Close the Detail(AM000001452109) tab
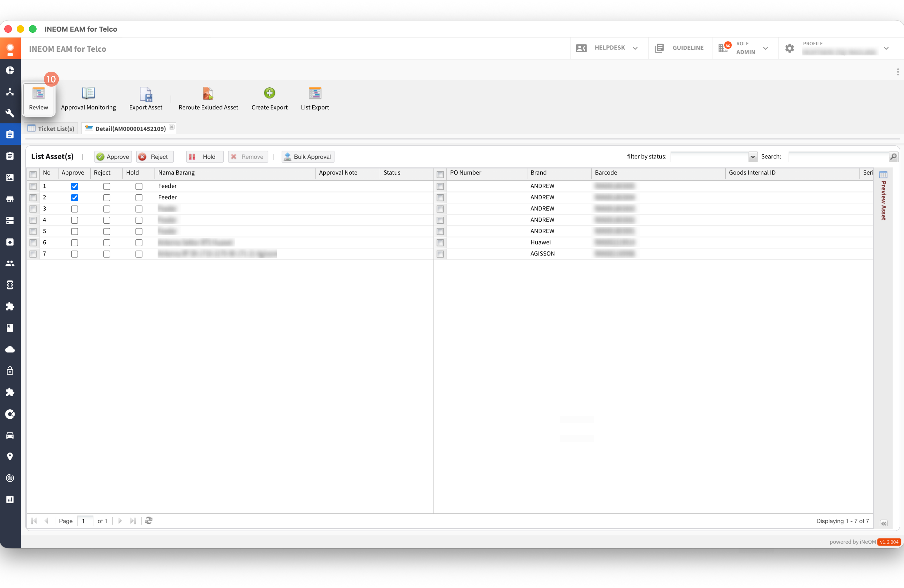904x588 pixels. pos(172,127)
